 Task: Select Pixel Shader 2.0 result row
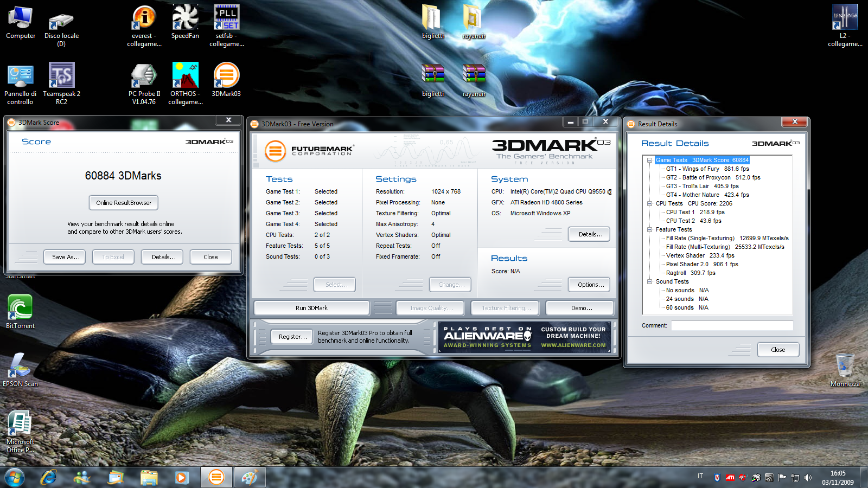click(702, 264)
